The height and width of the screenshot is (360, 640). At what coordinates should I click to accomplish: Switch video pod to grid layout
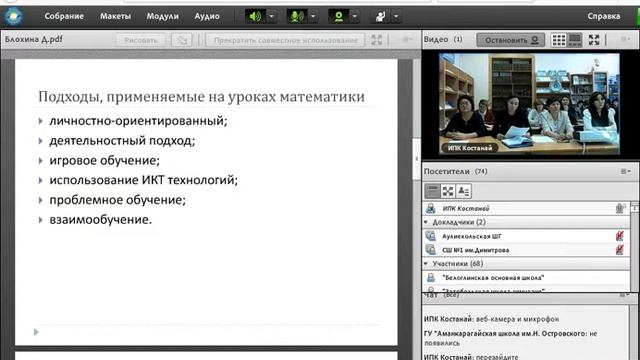559,40
